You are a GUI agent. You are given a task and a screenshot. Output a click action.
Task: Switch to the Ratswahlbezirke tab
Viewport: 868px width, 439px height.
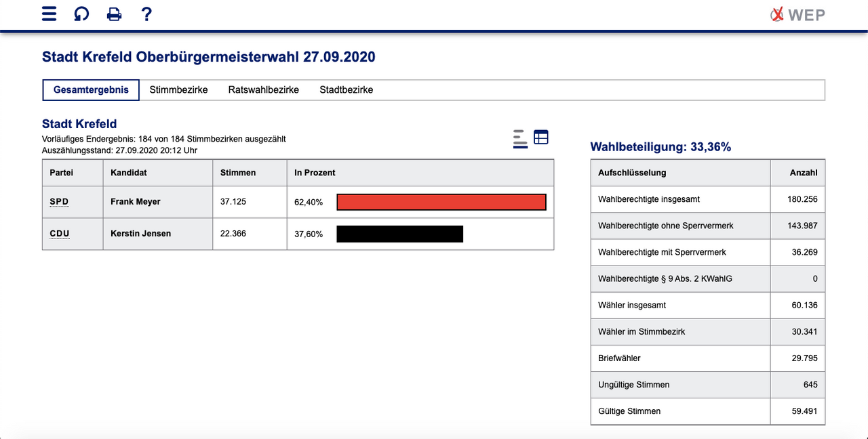click(263, 90)
